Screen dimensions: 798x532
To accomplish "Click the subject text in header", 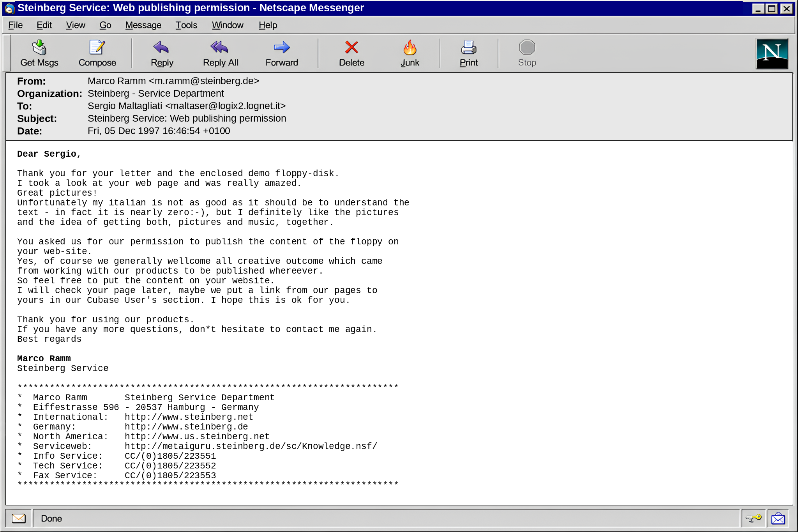I will pyautogui.click(x=187, y=118).
